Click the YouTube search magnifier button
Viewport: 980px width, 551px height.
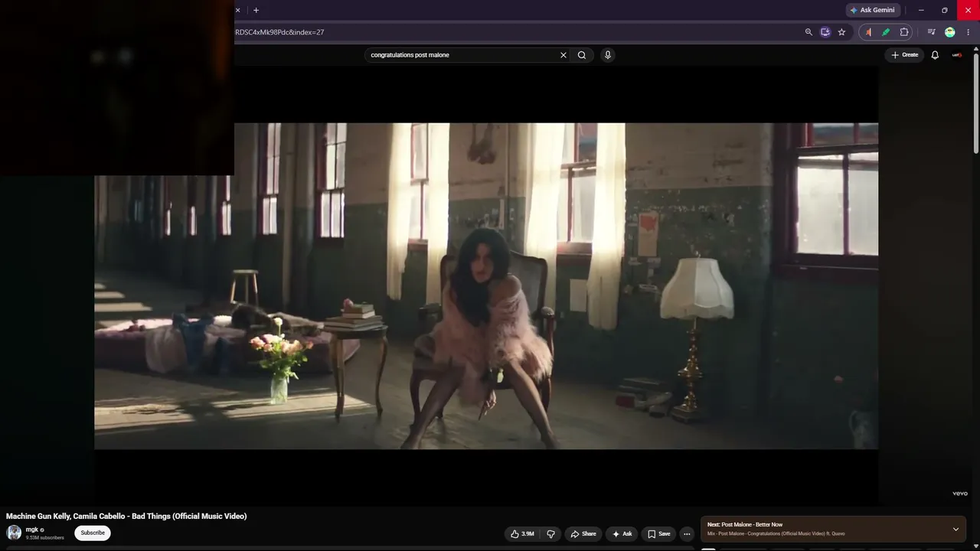[582, 55]
